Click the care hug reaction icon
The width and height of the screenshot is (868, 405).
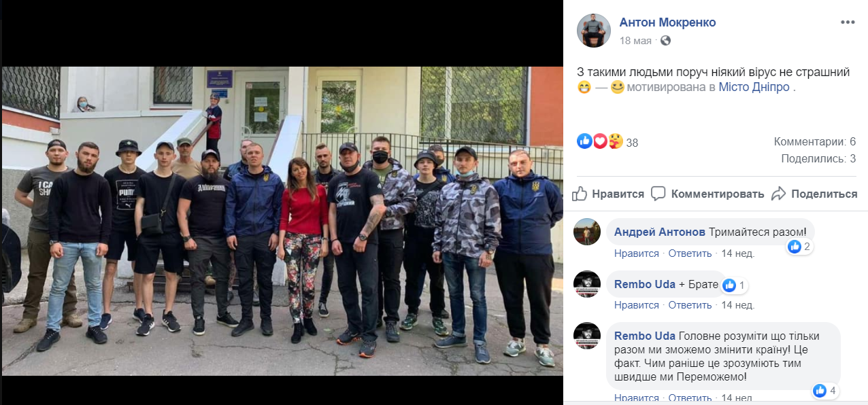pos(614,141)
